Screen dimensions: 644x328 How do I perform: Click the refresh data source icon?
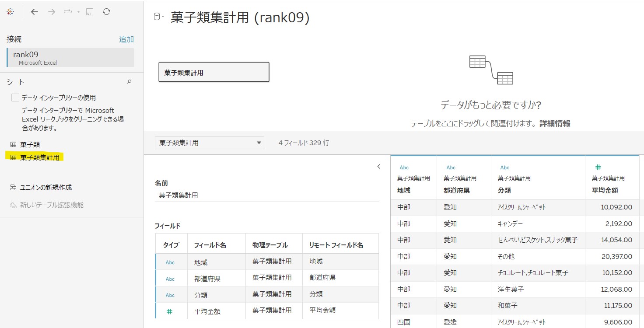tap(106, 12)
